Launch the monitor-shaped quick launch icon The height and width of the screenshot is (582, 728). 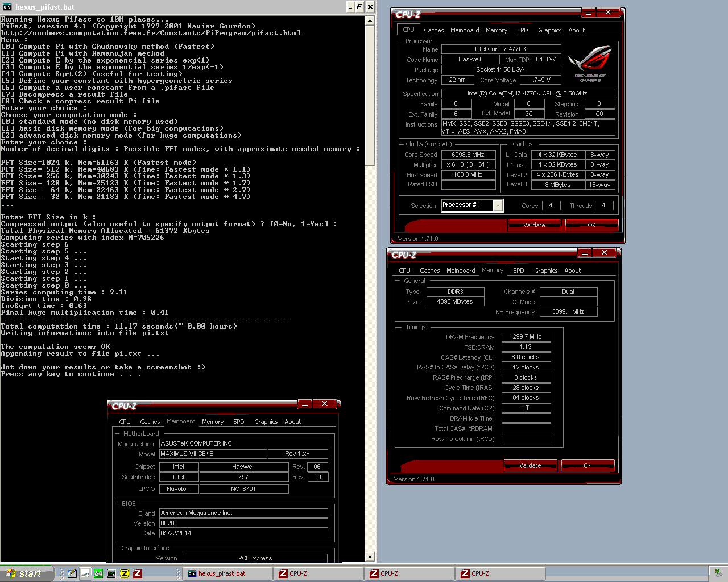coord(111,573)
